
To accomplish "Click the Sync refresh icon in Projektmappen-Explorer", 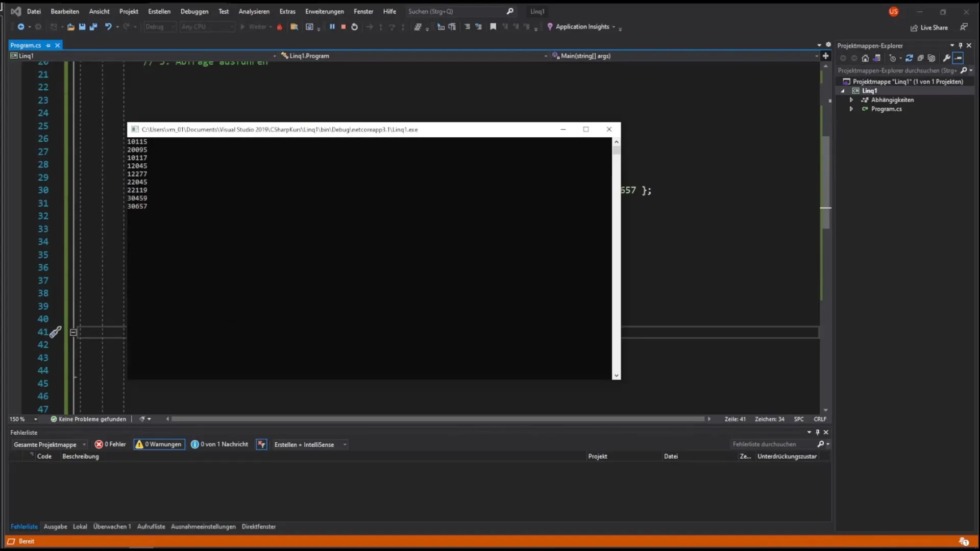I will tap(909, 58).
